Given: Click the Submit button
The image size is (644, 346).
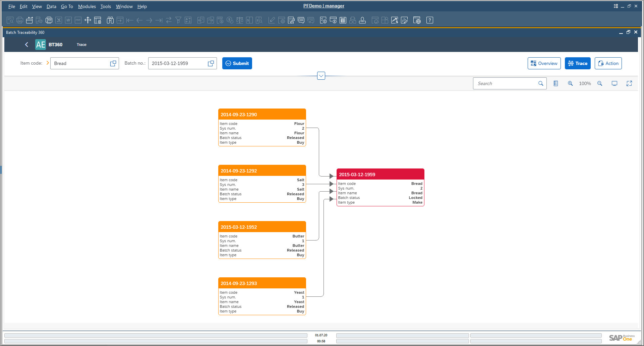Looking at the screenshot, I should click(x=237, y=63).
